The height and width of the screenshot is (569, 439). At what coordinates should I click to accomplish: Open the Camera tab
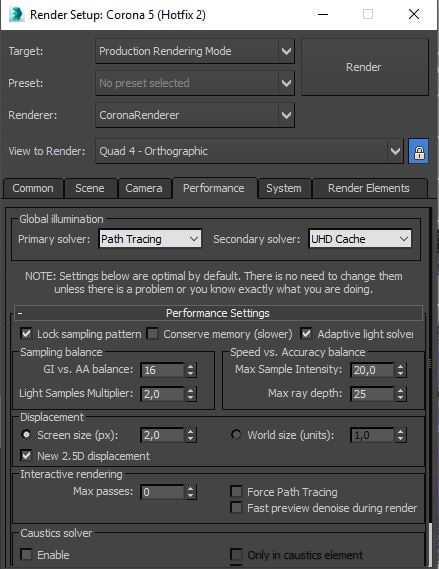point(144,188)
